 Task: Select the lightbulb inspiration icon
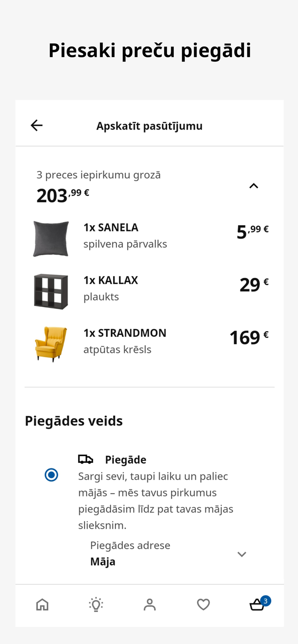pyautogui.click(x=96, y=604)
